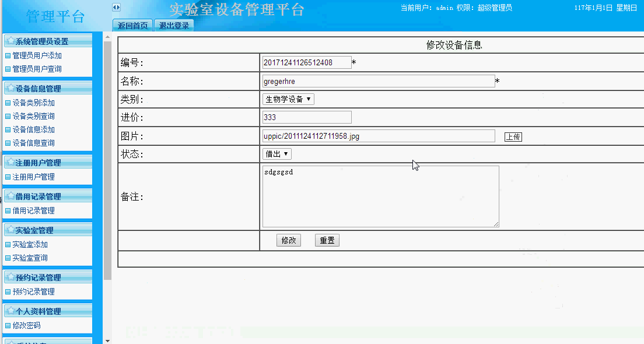644x344 pixels.
Task: Open 实验室添加 link
Action: (30, 245)
